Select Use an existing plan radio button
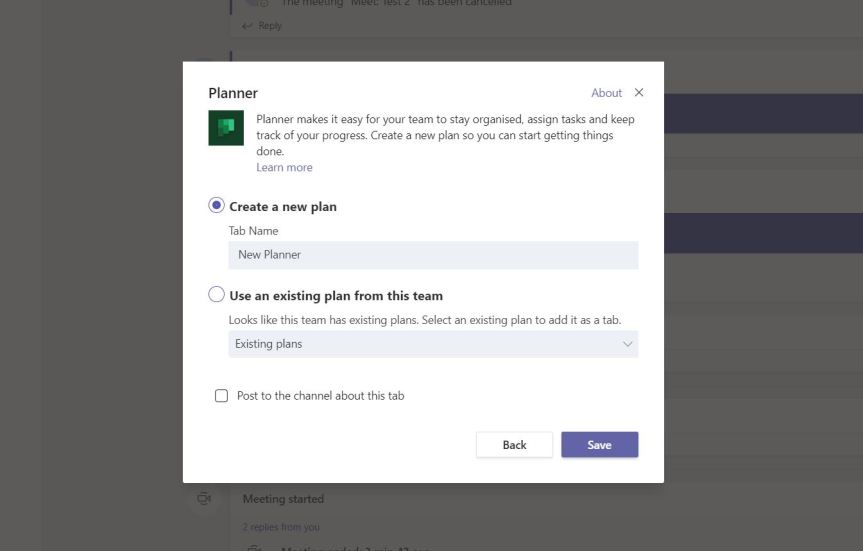Viewport: 863px width, 551px height. pos(217,295)
